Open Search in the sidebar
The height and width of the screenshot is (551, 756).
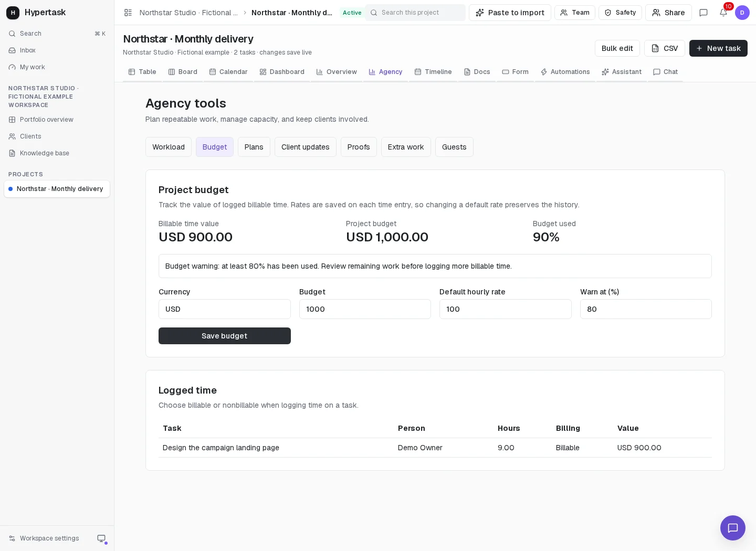click(x=57, y=34)
